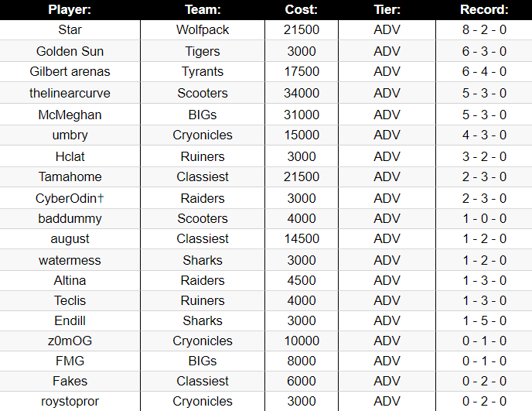532x411 pixels.
Task: Select the Golden Sun player cell
Action: tap(70, 51)
